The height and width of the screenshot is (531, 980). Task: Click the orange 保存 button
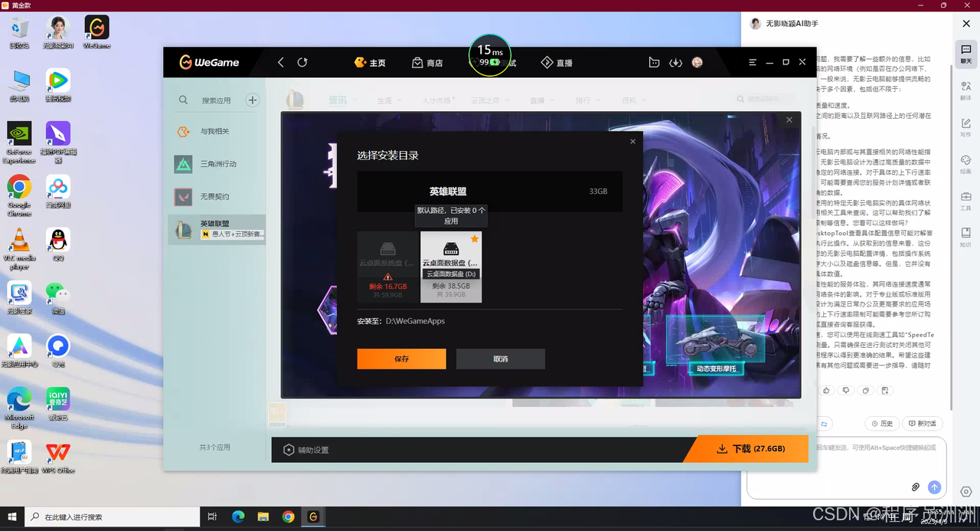pyautogui.click(x=401, y=359)
